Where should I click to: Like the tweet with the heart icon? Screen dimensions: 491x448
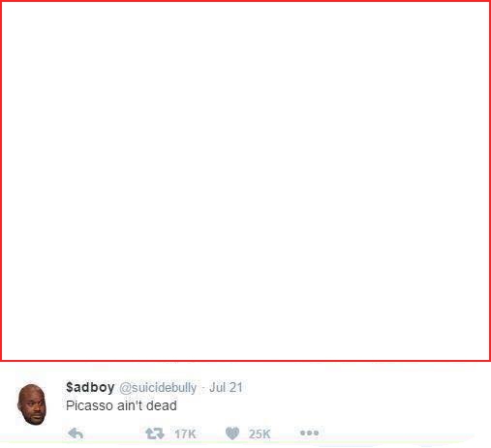point(232,433)
